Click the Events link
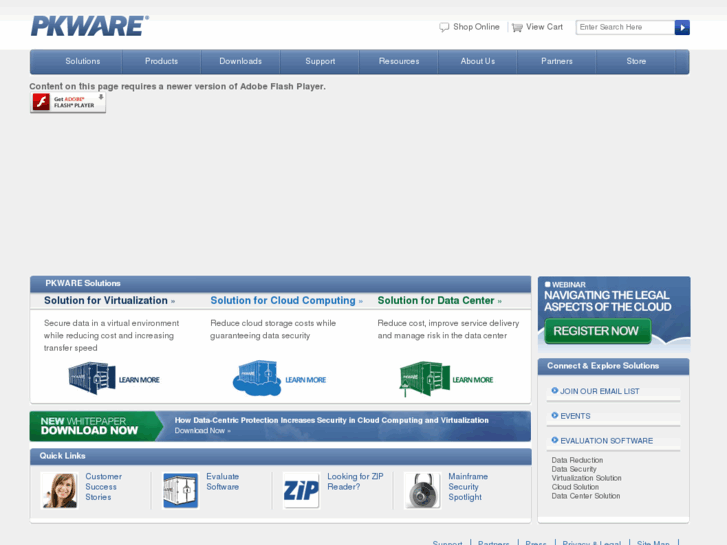This screenshot has width=727, height=545. coord(575,416)
